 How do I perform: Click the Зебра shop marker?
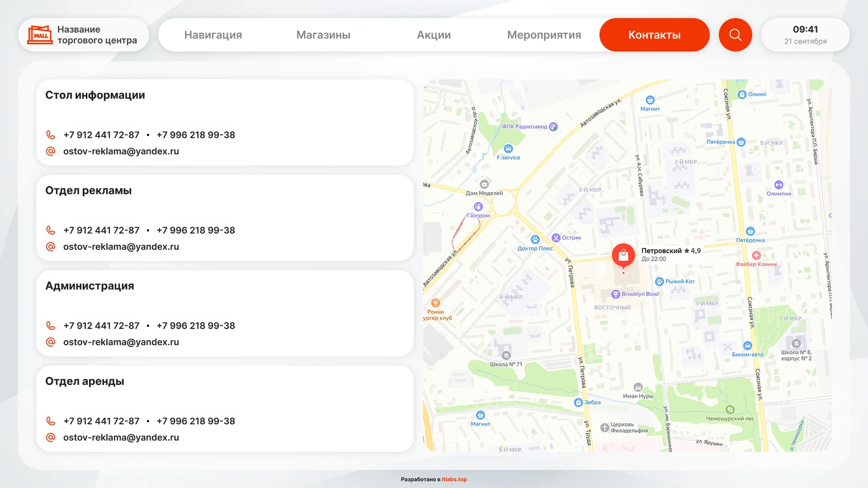tap(578, 402)
